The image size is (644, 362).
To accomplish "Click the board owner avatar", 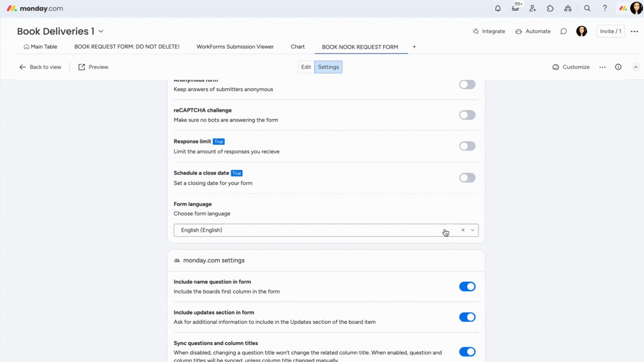I will click(x=582, y=31).
